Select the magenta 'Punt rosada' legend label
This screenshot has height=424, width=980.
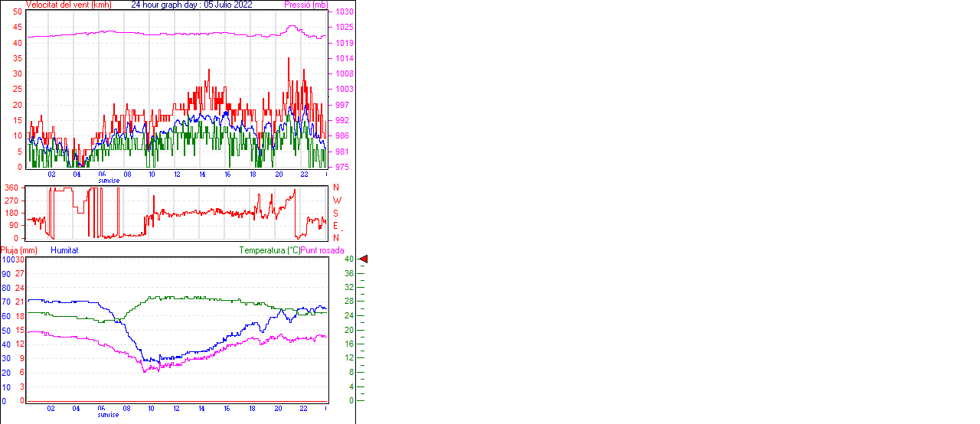point(322,250)
